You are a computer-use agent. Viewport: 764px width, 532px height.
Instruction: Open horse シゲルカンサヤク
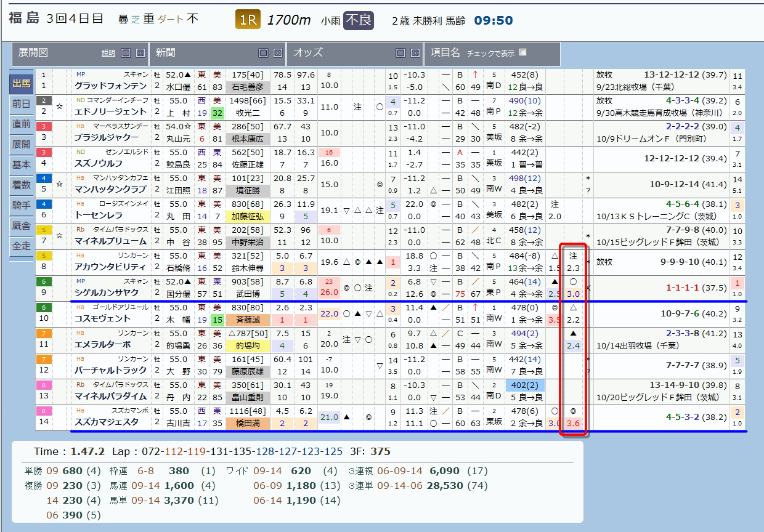tap(107, 293)
